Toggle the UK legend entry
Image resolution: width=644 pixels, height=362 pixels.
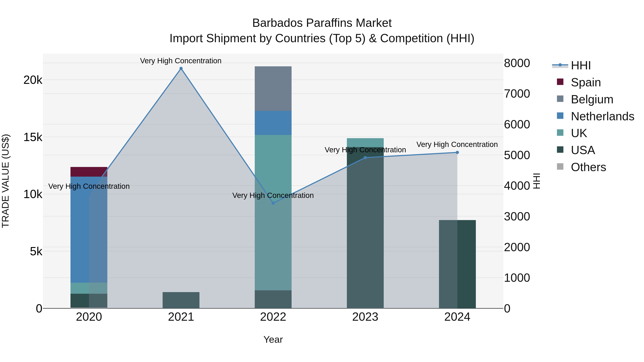coord(572,133)
